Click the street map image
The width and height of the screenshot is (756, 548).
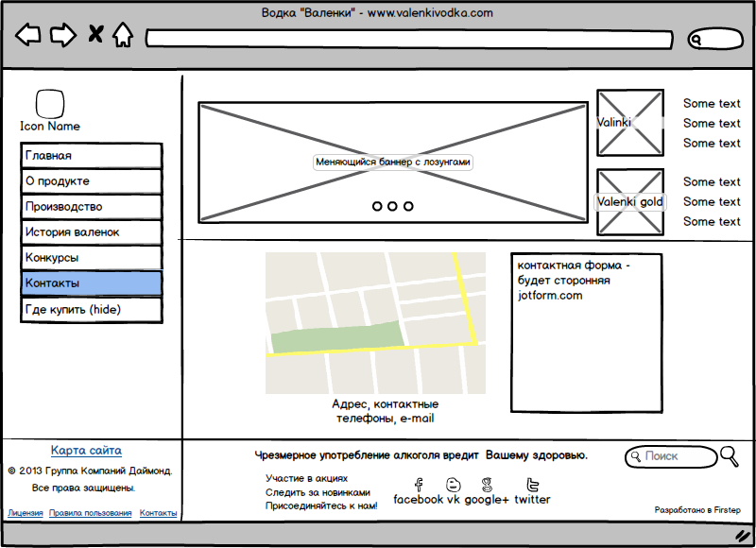click(x=375, y=323)
